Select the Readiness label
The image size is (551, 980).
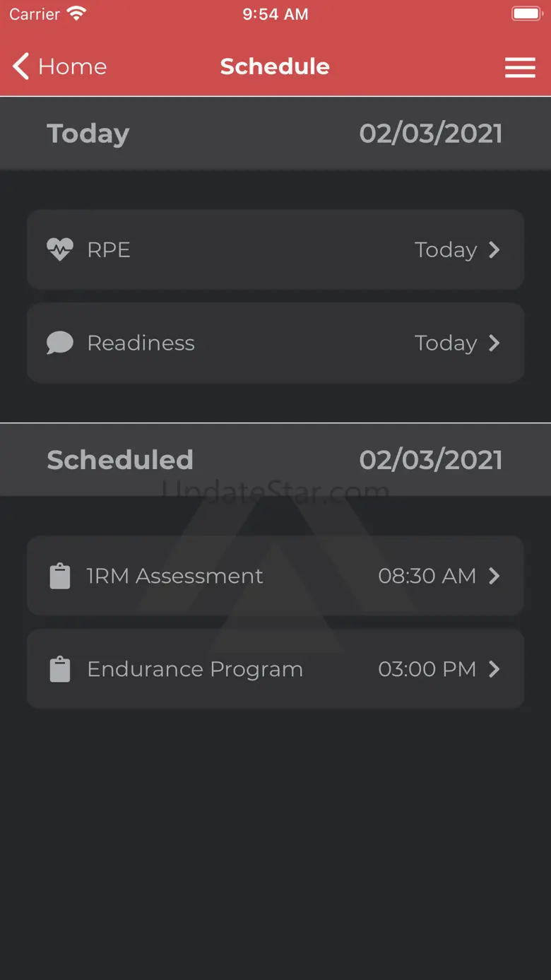pyautogui.click(x=141, y=343)
